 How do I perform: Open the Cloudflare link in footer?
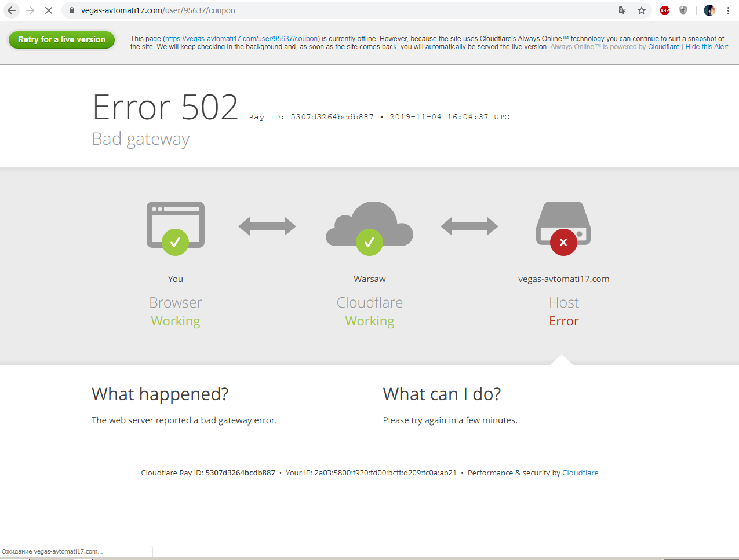(580, 473)
